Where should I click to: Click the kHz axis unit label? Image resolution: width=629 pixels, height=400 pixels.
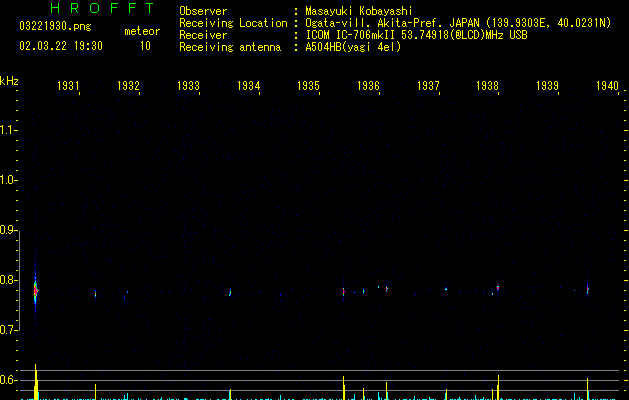tap(9, 81)
